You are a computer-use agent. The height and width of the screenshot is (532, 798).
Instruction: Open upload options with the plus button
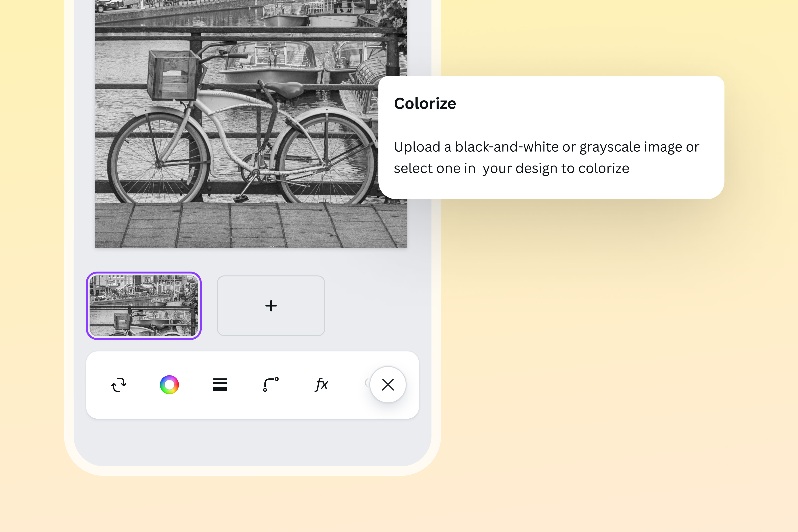pyautogui.click(x=271, y=306)
